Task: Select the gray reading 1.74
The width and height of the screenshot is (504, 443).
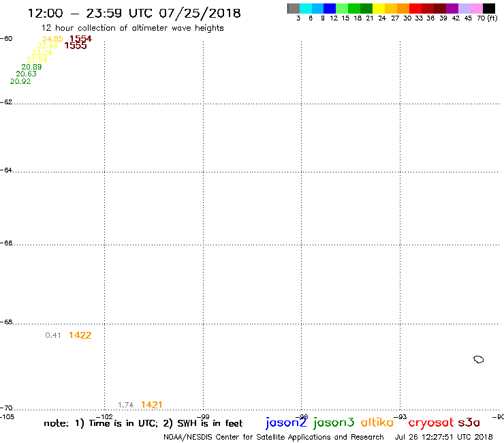Action: point(126,405)
